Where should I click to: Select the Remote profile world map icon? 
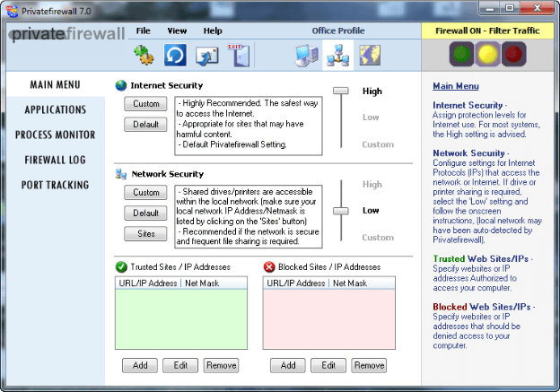pos(370,56)
